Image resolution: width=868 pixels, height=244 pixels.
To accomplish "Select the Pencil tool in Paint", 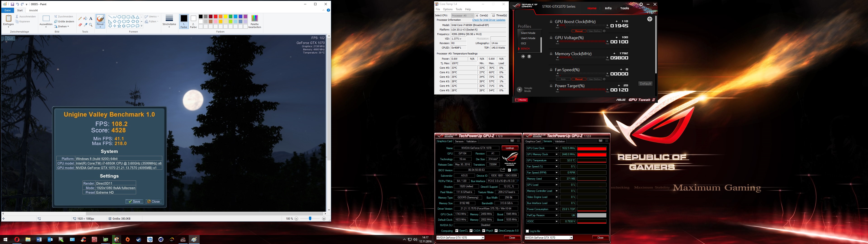I will 80,19.
